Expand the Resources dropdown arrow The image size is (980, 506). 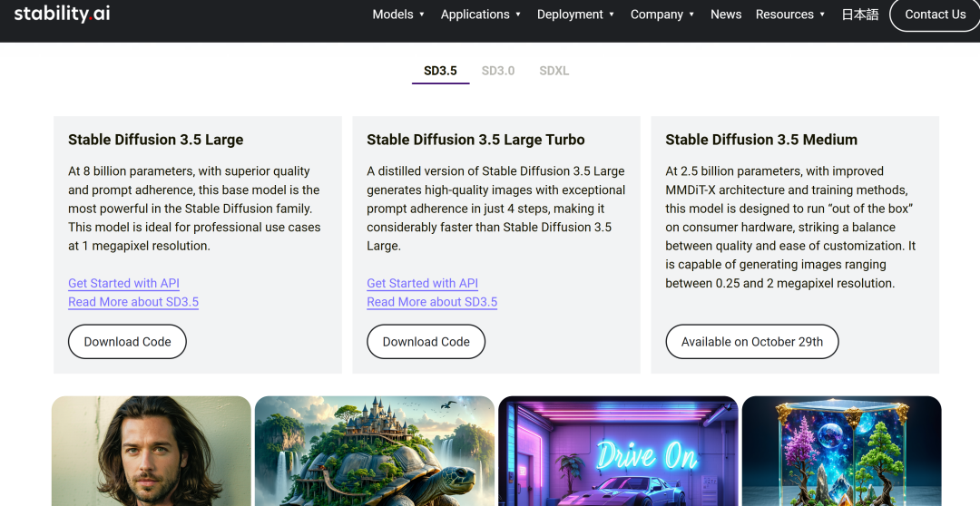tap(822, 15)
